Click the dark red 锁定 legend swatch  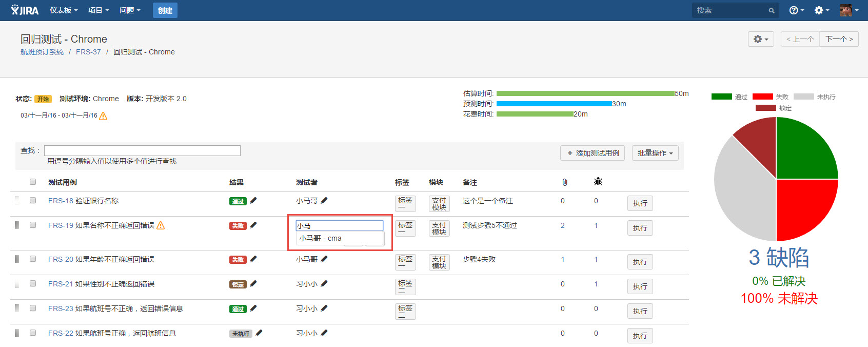pos(765,108)
